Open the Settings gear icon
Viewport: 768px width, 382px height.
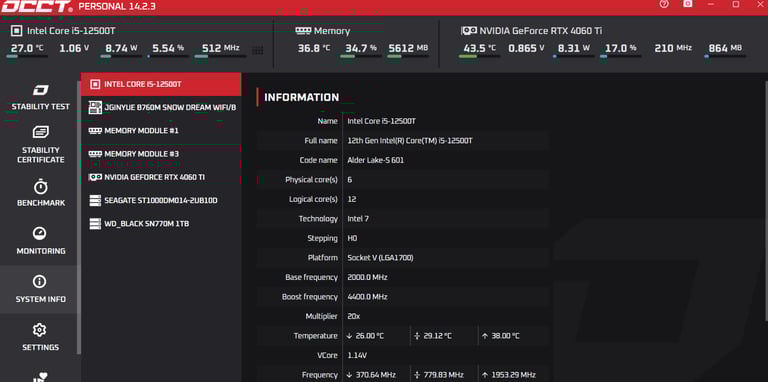pyautogui.click(x=40, y=330)
